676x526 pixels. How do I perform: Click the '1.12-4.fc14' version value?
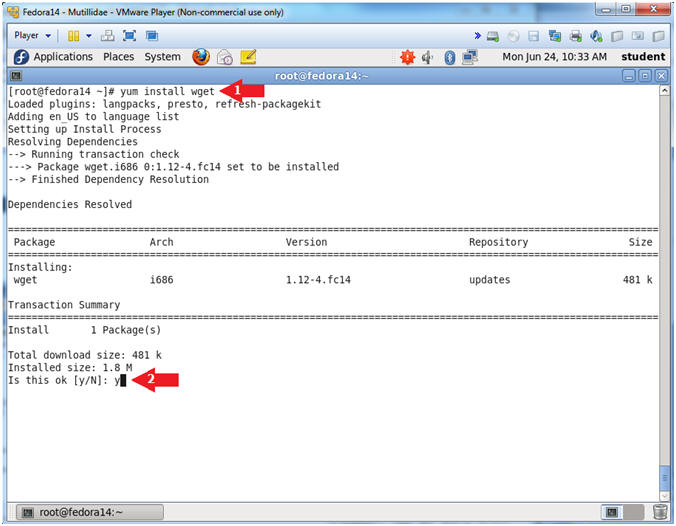tap(318, 280)
